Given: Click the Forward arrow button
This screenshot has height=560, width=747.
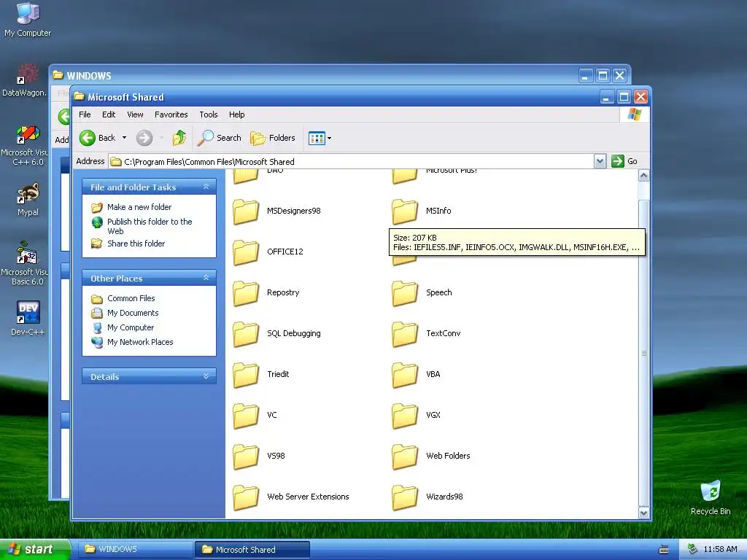Looking at the screenshot, I should coord(144,138).
